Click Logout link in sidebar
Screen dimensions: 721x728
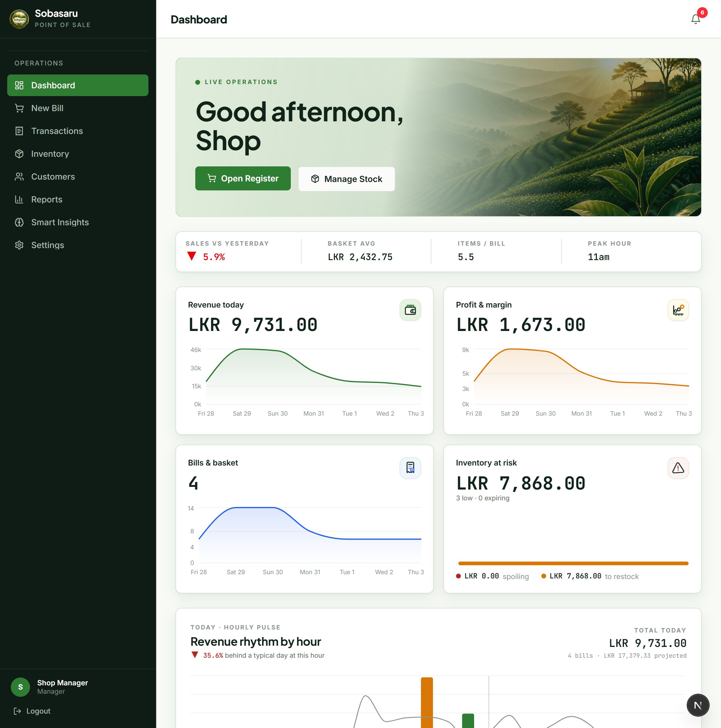click(32, 711)
